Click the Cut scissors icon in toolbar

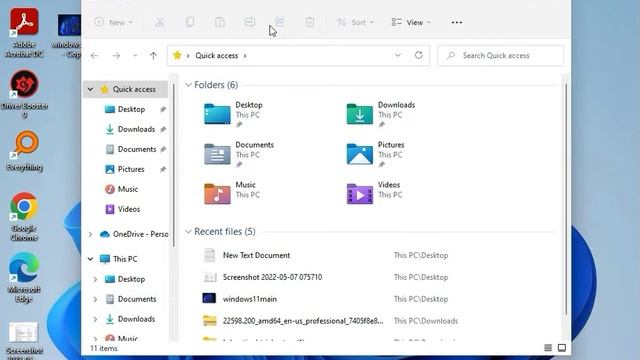tap(160, 22)
